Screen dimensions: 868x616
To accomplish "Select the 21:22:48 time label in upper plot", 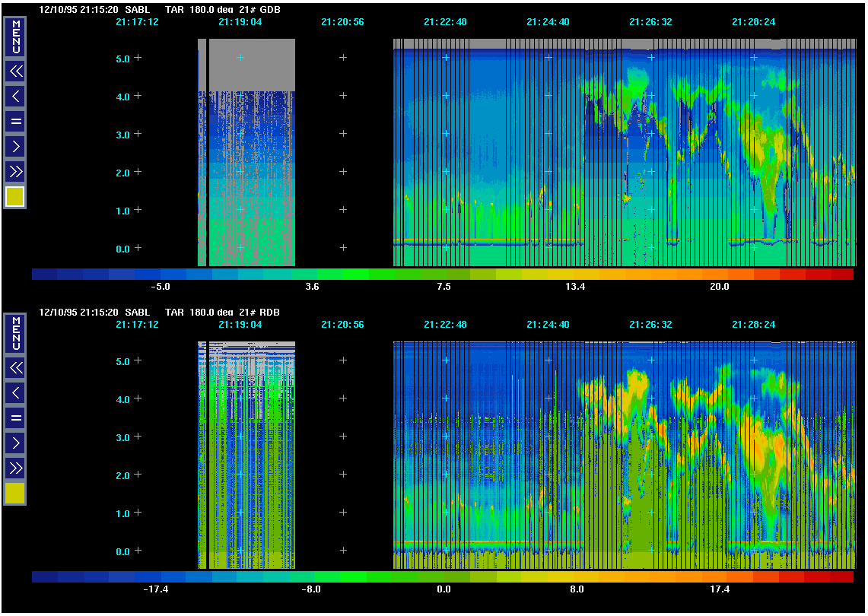I will coord(446,22).
